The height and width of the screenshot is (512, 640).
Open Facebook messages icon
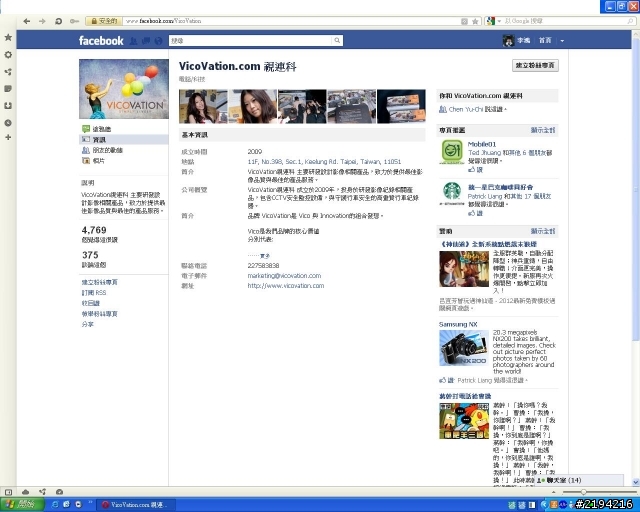tap(146, 41)
